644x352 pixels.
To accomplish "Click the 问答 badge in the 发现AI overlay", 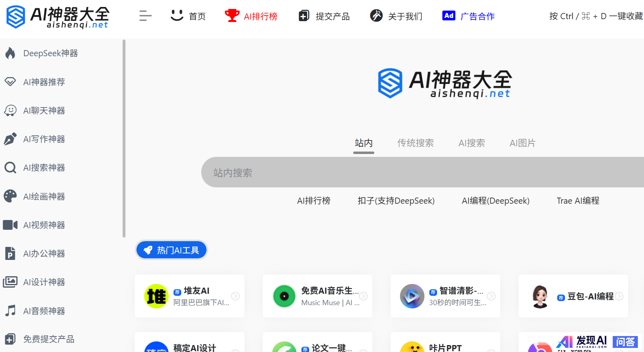I will click(x=625, y=342).
